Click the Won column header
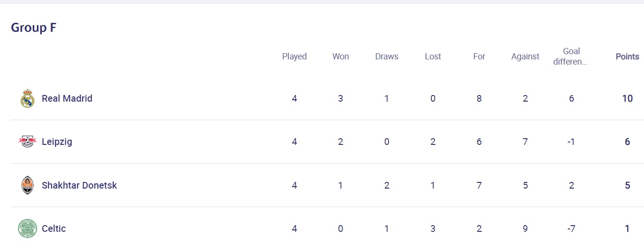 341,57
